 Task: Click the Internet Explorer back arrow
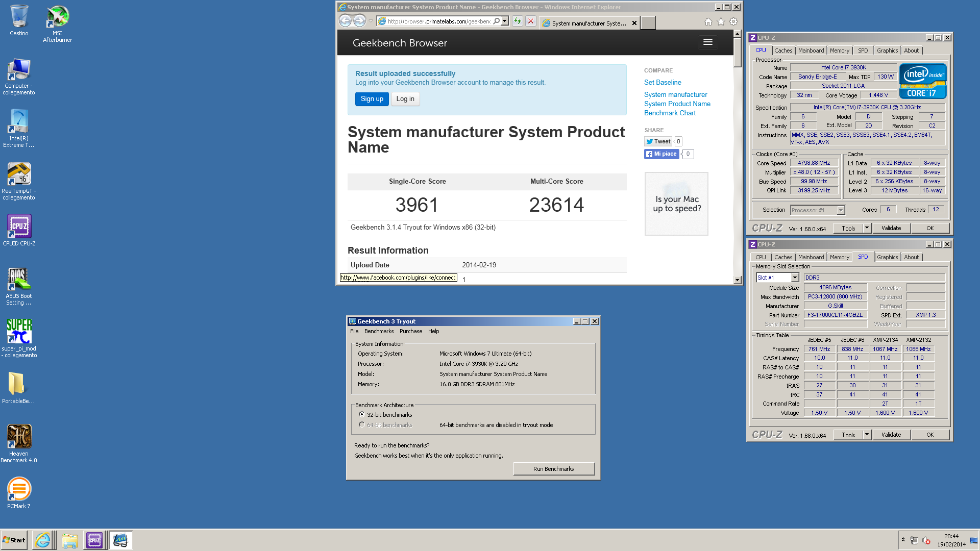point(345,21)
